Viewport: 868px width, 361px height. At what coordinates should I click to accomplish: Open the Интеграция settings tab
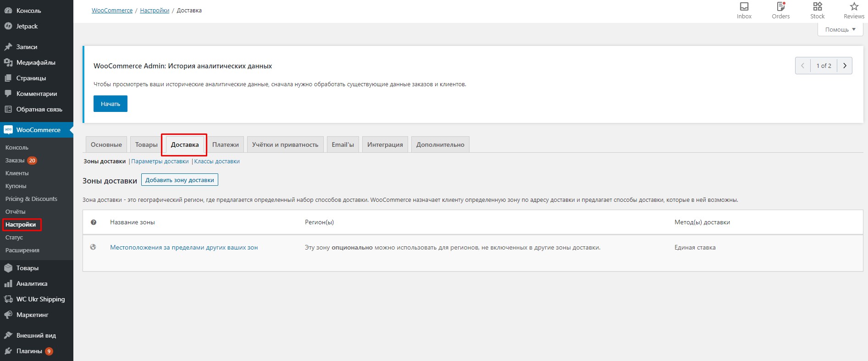point(385,144)
